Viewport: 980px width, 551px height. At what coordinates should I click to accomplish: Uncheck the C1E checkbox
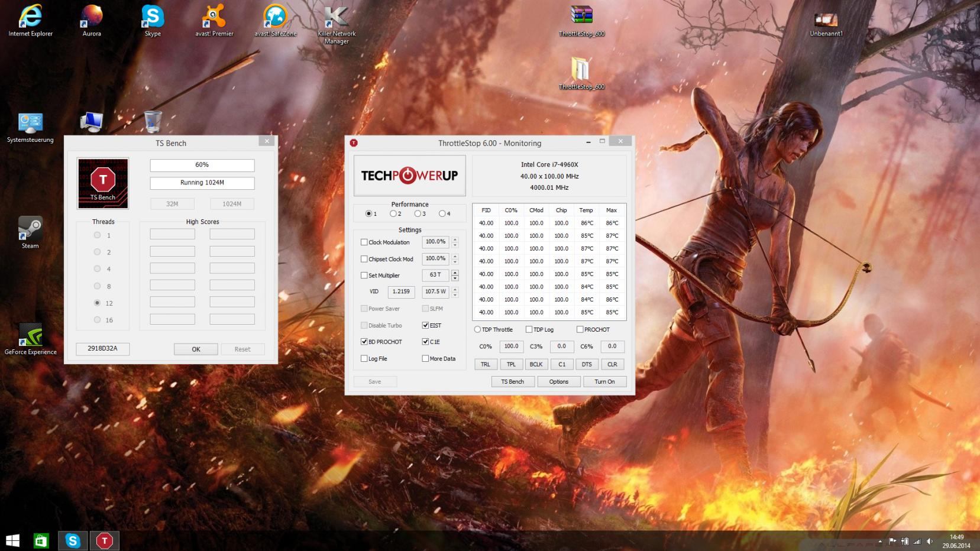(425, 342)
